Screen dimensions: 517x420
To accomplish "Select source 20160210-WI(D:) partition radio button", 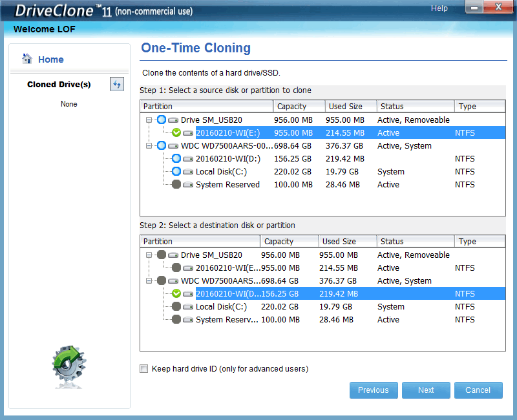I will click(176, 158).
